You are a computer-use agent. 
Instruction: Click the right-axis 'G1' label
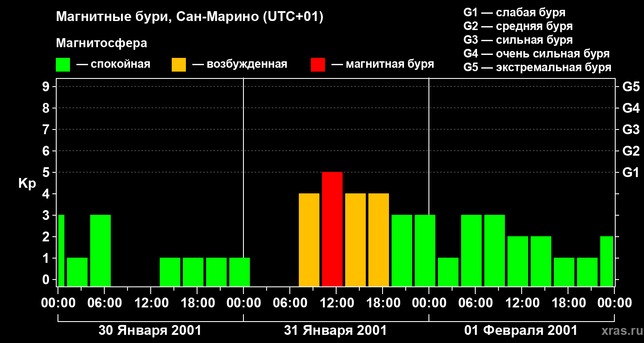tap(631, 172)
